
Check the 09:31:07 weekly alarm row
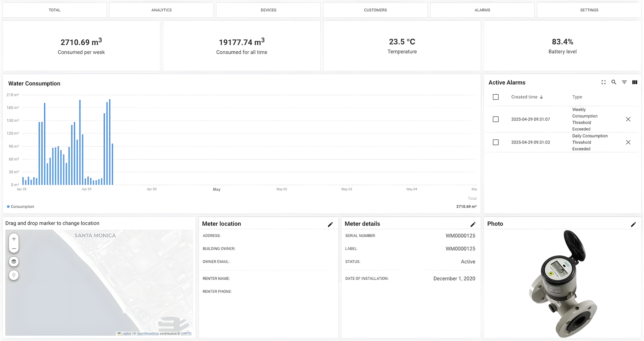[496, 119]
